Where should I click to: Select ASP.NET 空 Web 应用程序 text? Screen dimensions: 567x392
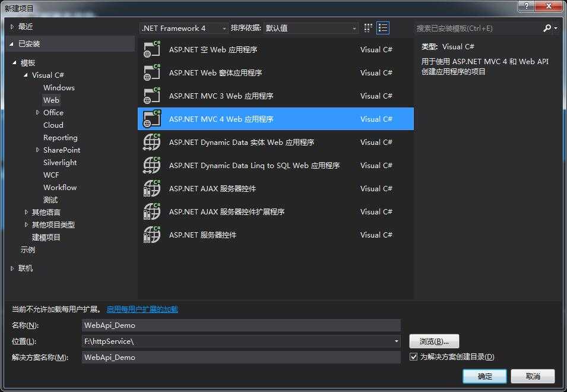point(213,49)
